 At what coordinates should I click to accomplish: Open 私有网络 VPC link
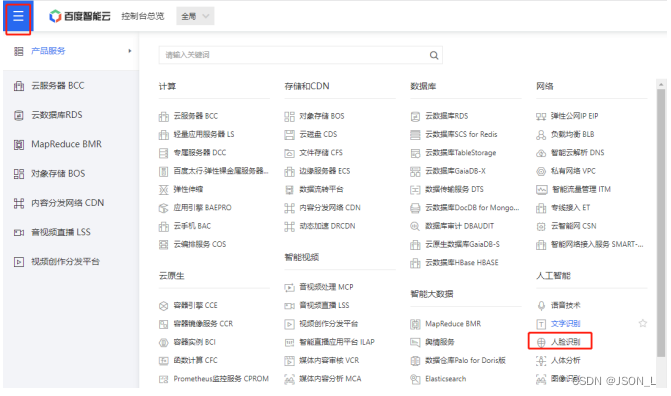coord(573,171)
